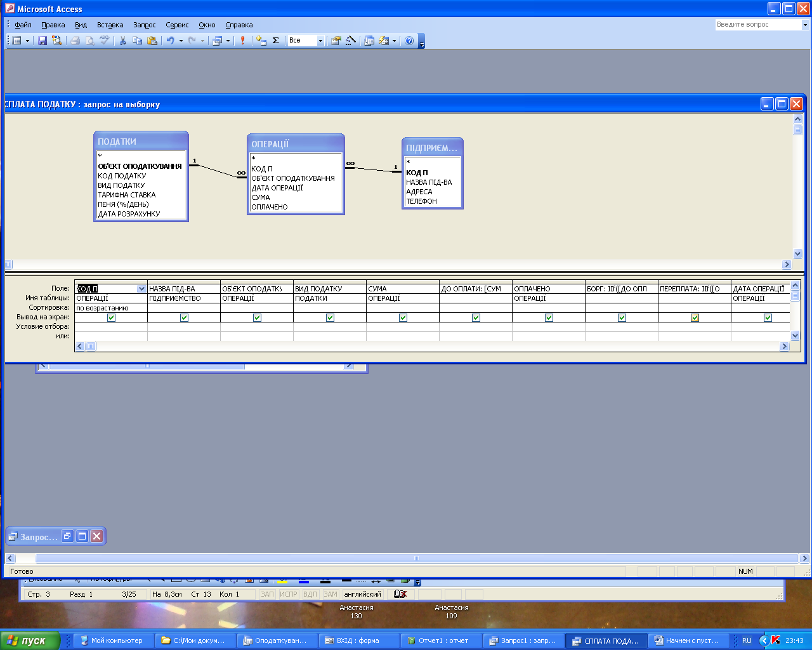The height and width of the screenshot is (650, 812).
Task: Click the пуск Start button
Action: (30, 640)
